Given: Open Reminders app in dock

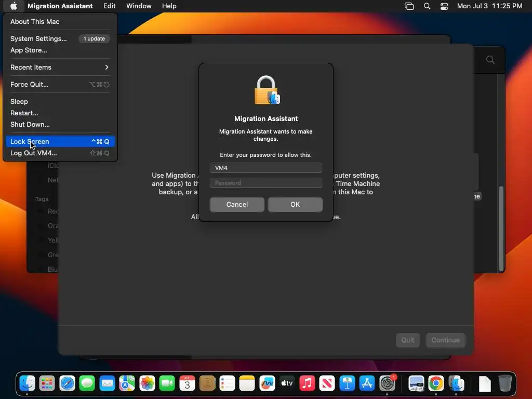Looking at the screenshot, I should [227, 383].
